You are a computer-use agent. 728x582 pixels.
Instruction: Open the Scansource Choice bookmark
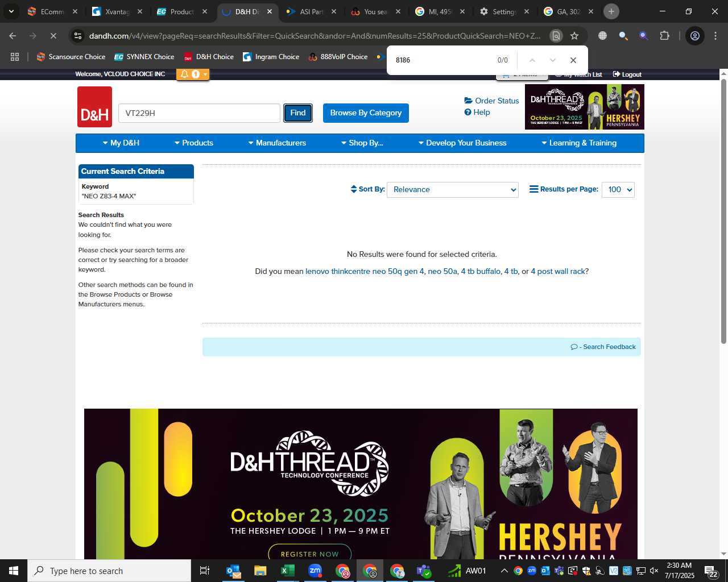tap(71, 57)
